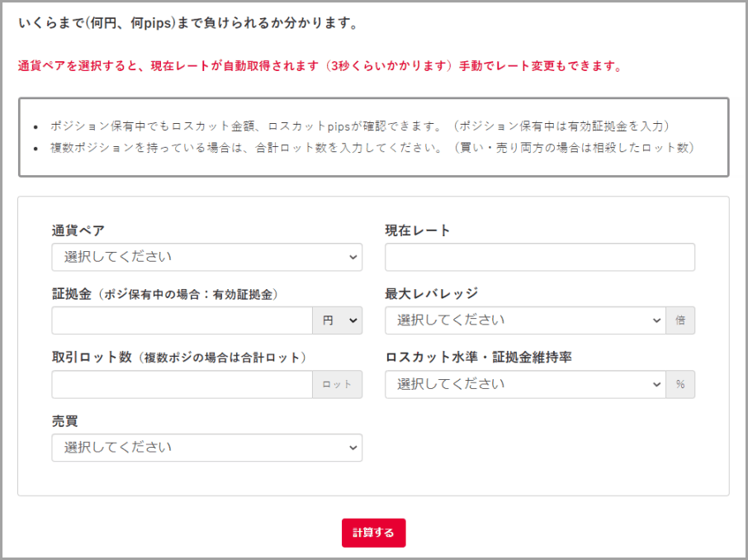The height and width of the screenshot is (560, 748).
Task: Click the 通貨ペア field label
Action: 78,230
